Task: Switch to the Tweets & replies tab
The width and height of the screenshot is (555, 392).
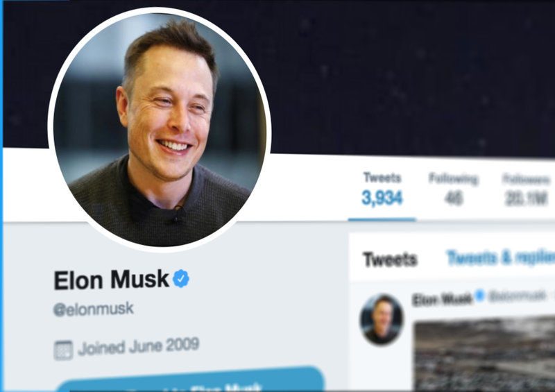Action: point(500,257)
